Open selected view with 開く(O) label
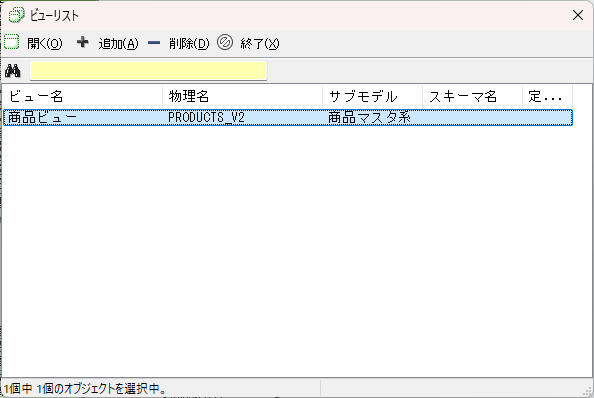Viewport: 594px width, 398px height. 45,44
